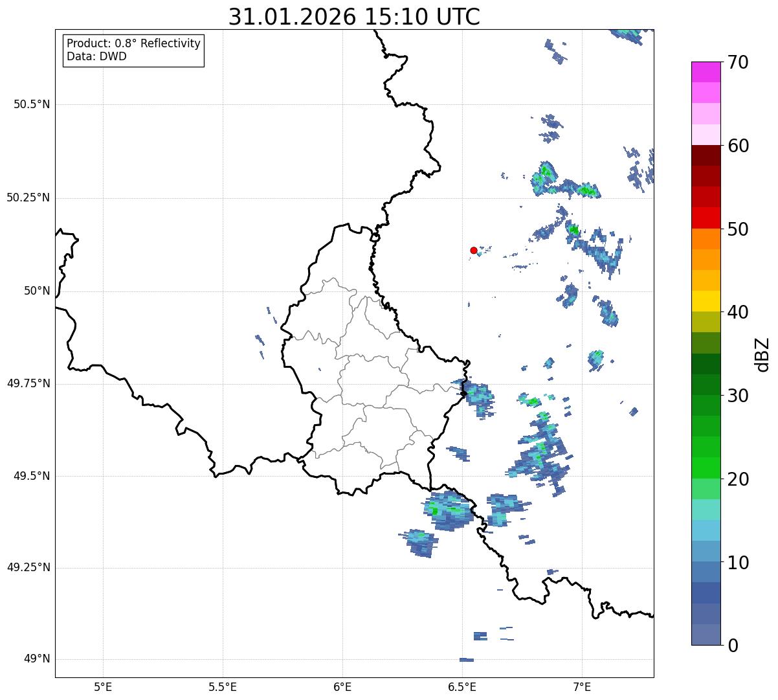Click the 49°N latitude label
The image size is (778, 700).
(x=37, y=659)
